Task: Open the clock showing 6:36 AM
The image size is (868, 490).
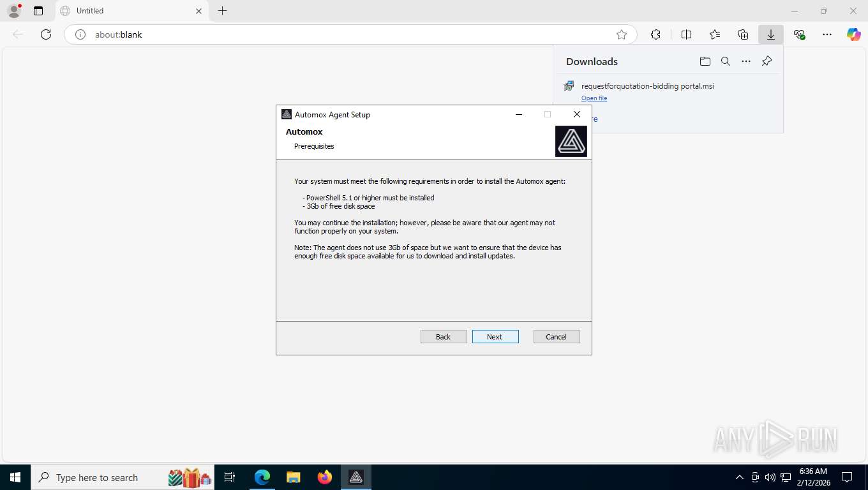Action: [813, 477]
